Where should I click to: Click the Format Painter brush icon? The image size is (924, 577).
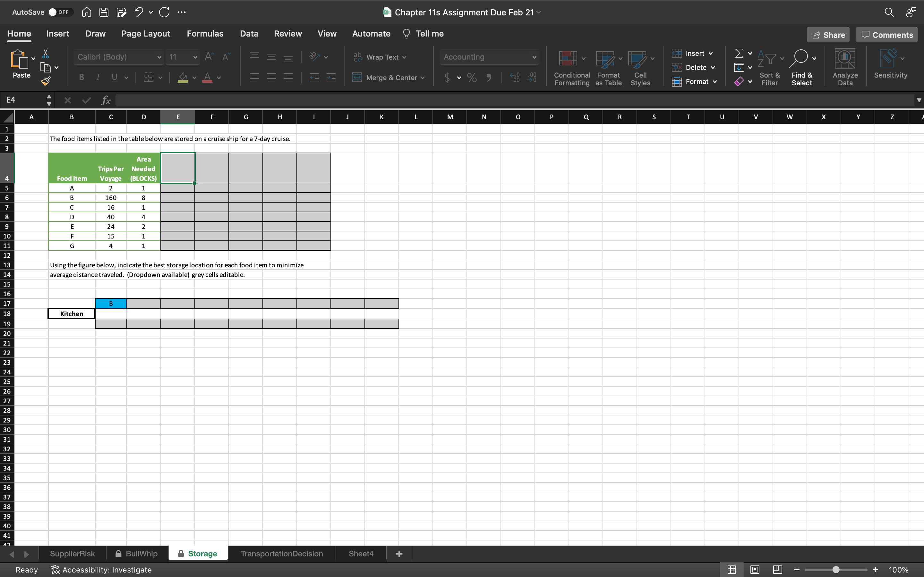pyautogui.click(x=46, y=81)
